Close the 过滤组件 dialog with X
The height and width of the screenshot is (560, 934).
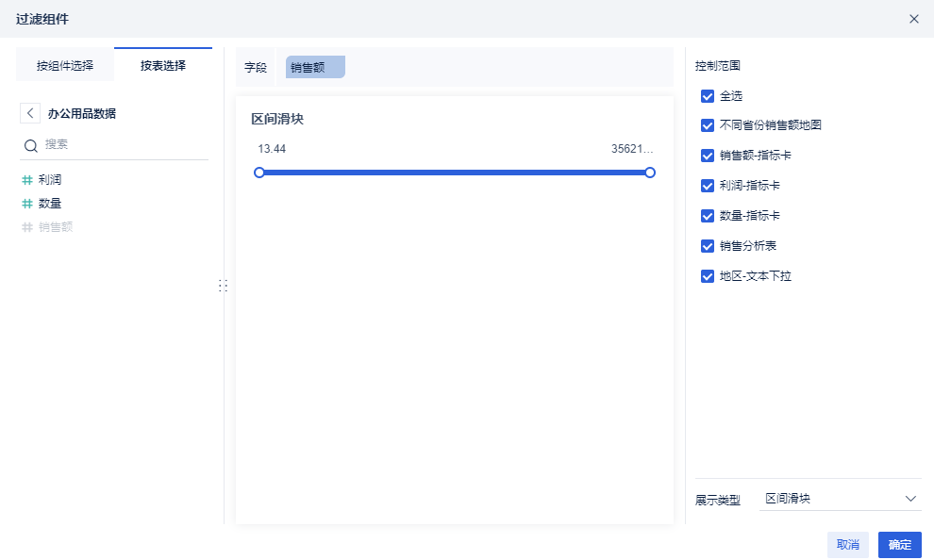tap(913, 19)
